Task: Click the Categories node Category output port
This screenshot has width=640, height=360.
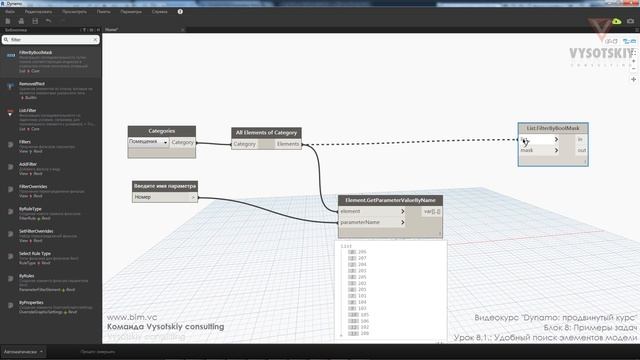Action: tap(182, 142)
